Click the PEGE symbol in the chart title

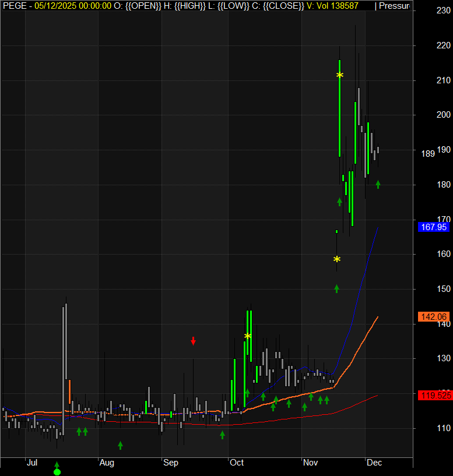(x=15, y=6)
